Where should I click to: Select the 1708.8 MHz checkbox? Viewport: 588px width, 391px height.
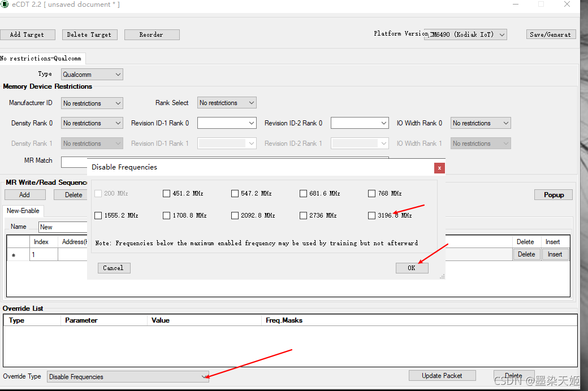[x=166, y=215]
